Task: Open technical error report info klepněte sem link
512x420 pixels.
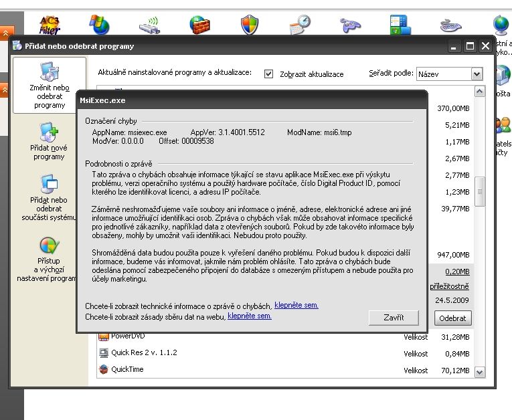Action: pyautogui.click(x=296, y=305)
